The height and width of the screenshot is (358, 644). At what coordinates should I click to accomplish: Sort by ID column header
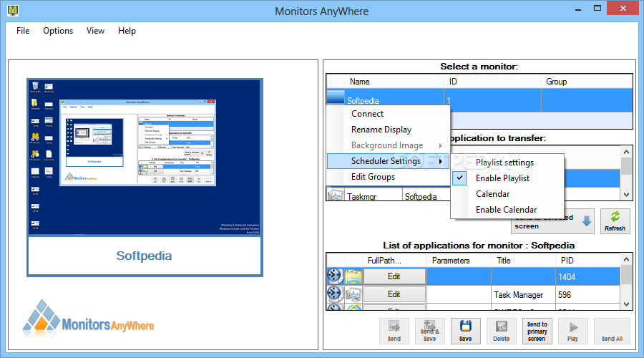pos(492,82)
